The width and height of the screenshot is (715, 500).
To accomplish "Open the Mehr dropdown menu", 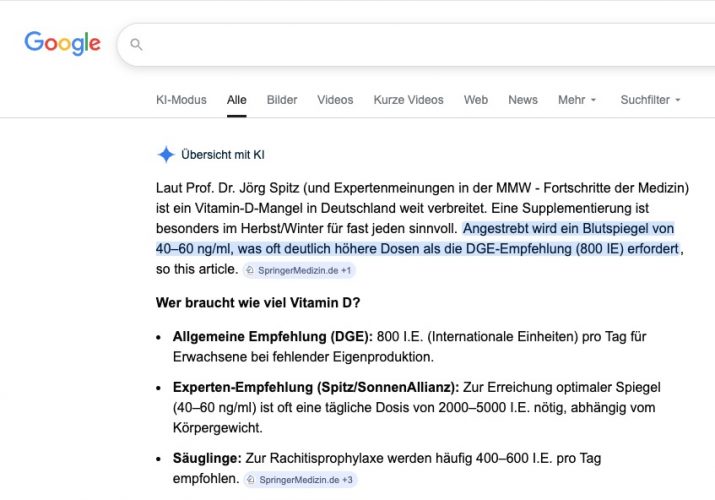I will 577,100.
